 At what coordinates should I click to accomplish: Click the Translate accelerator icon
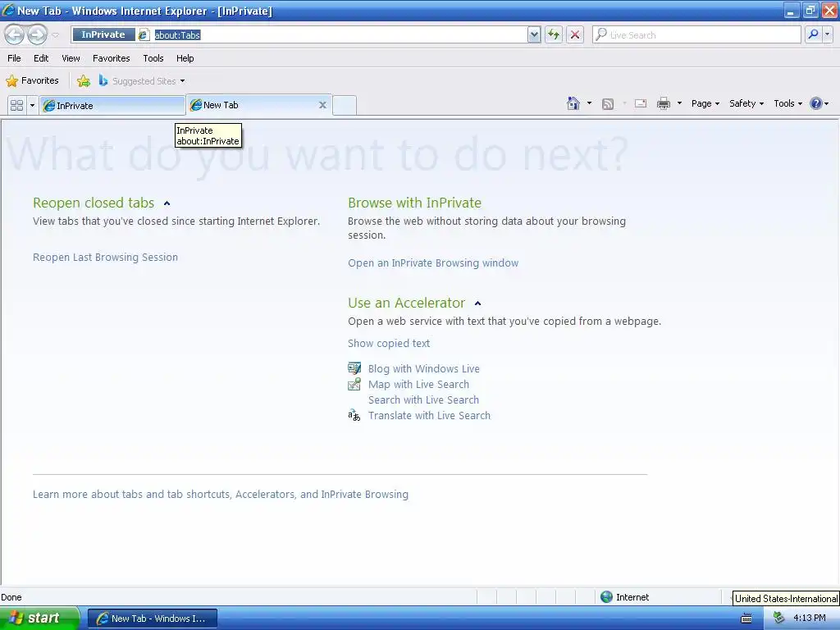click(x=354, y=415)
